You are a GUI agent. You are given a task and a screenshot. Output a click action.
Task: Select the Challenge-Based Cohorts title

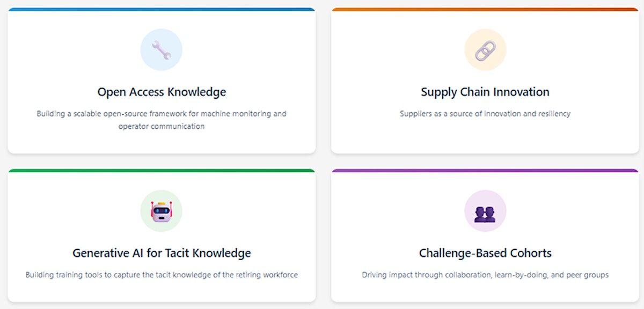pyautogui.click(x=485, y=253)
